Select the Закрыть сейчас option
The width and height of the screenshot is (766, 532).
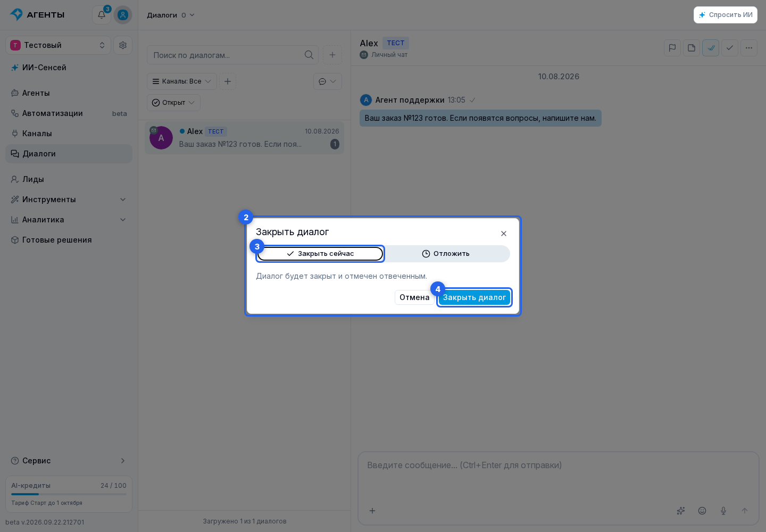pyautogui.click(x=320, y=254)
